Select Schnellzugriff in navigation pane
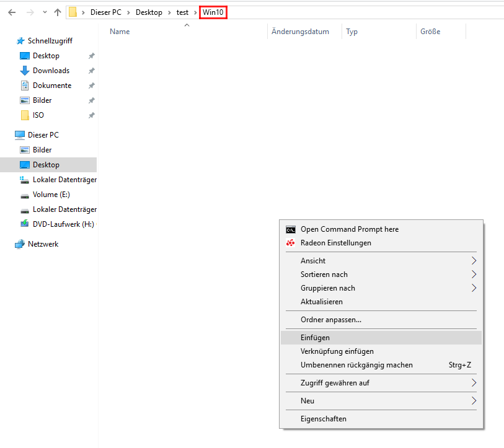The height and width of the screenshot is (448, 504). click(50, 41)
